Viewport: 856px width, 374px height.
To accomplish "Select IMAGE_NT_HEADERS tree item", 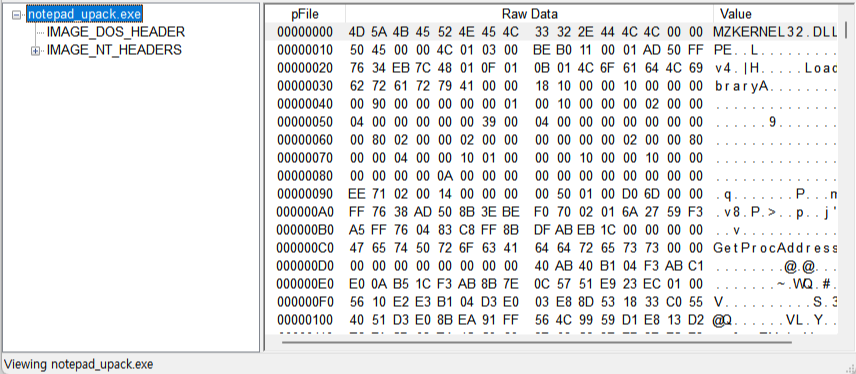I will (x=114, y=50).
